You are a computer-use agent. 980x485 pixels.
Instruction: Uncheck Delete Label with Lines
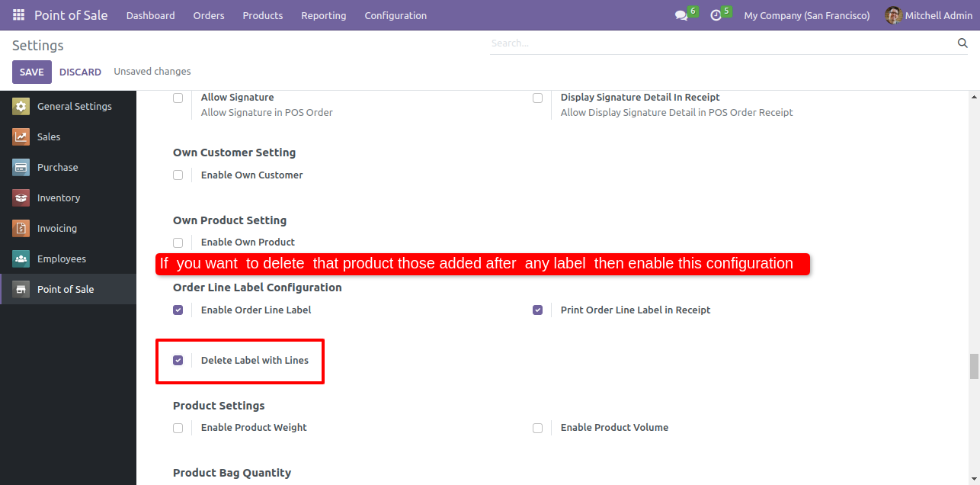click(178, 360)
